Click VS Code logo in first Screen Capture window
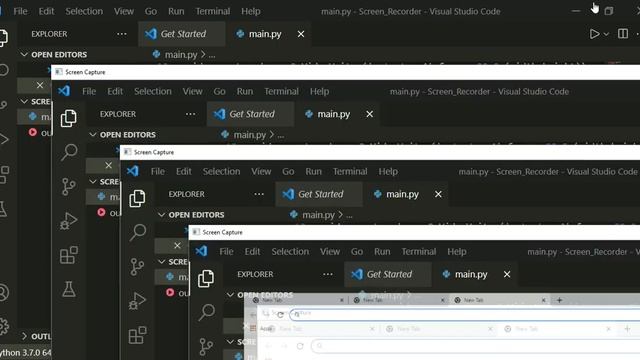 pos(64,91)
